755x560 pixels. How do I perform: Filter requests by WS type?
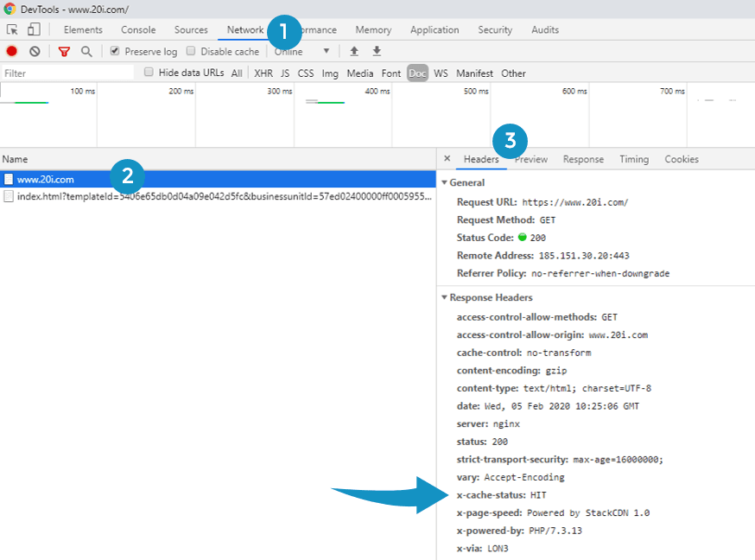(441, 73)
